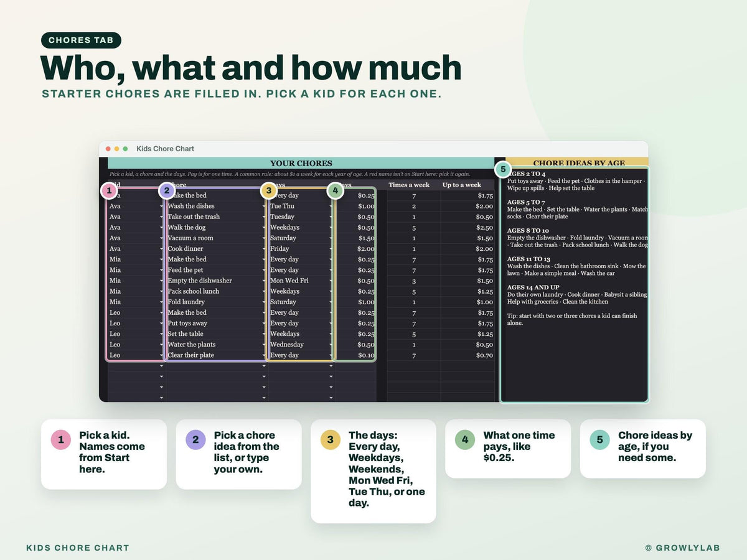Click the italic Pick a kid instruction line
747x560 pixels.
click(289, 174)
